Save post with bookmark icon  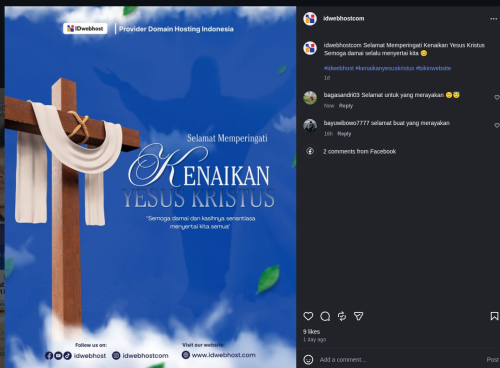pyautogui.click(x=494, y=316)
